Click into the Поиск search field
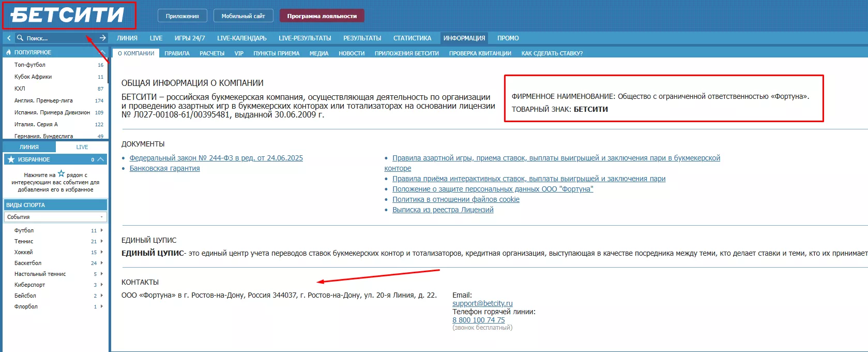The height and width of the screenshot is (352, 868). 54,38
